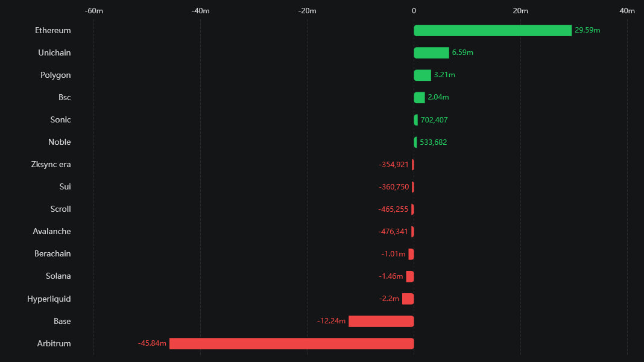Select the green Polygon bar
The width and height of the screenshot is (644, 362).
click(x=422, y=75)
